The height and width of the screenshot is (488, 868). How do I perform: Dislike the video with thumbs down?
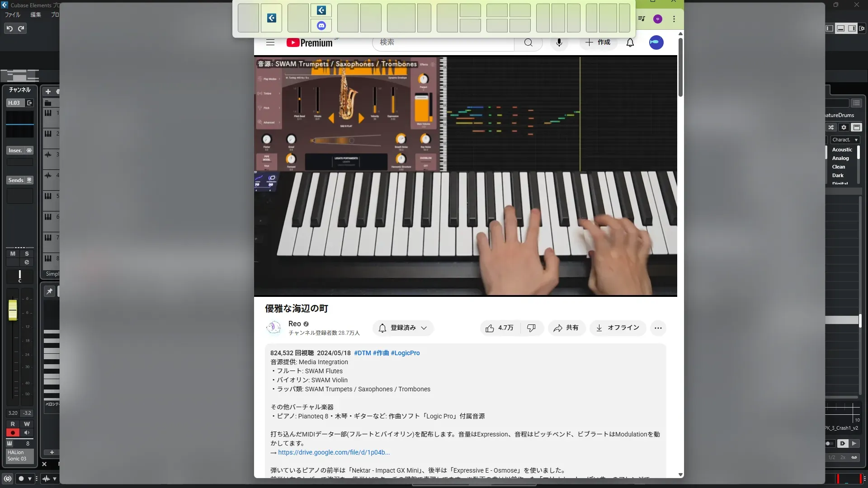coord(531,328)
